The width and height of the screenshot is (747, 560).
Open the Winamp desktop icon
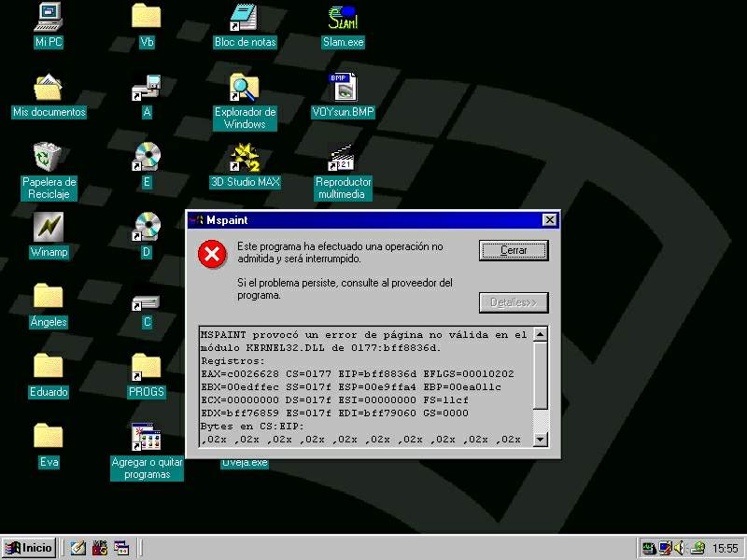tap(49, 227)
